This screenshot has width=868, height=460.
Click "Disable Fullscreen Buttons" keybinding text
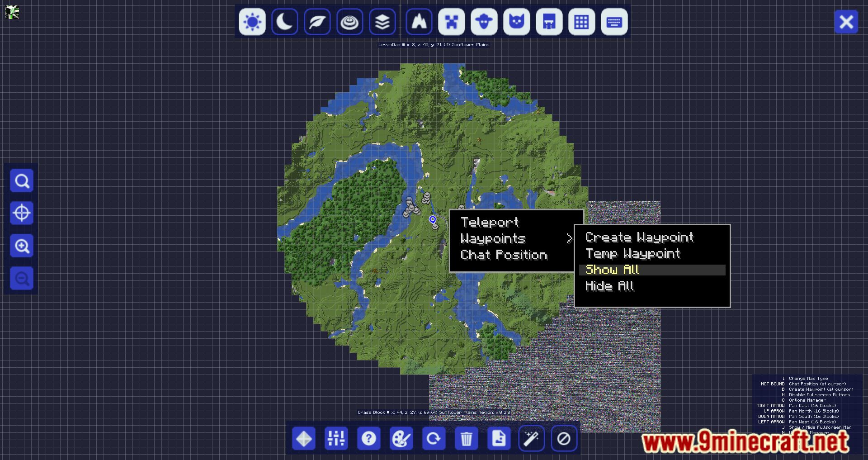(x=819, y=395)
